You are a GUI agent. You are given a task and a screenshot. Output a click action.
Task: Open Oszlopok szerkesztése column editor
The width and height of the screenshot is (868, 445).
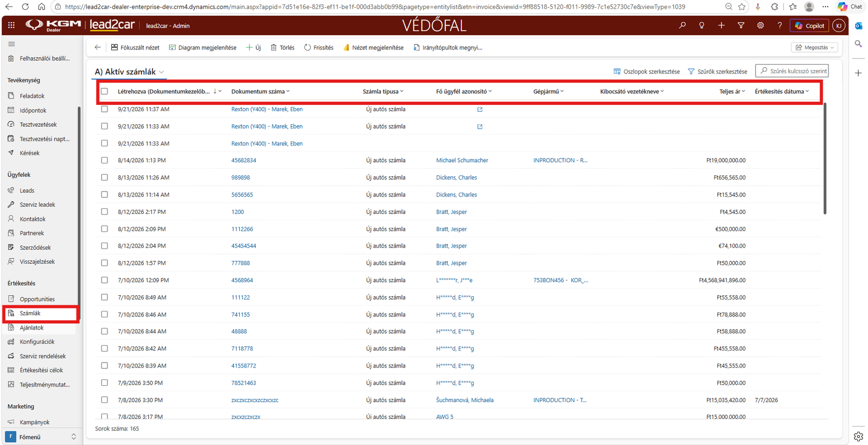coord(646,72)
